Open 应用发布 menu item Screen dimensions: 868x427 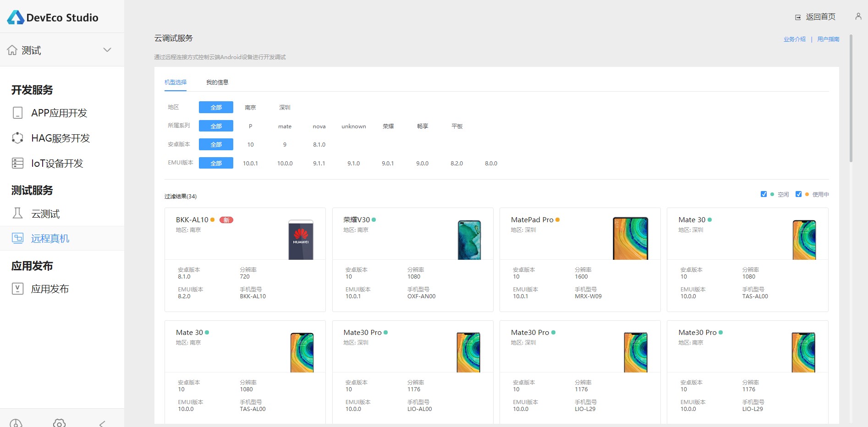[50, 289]
